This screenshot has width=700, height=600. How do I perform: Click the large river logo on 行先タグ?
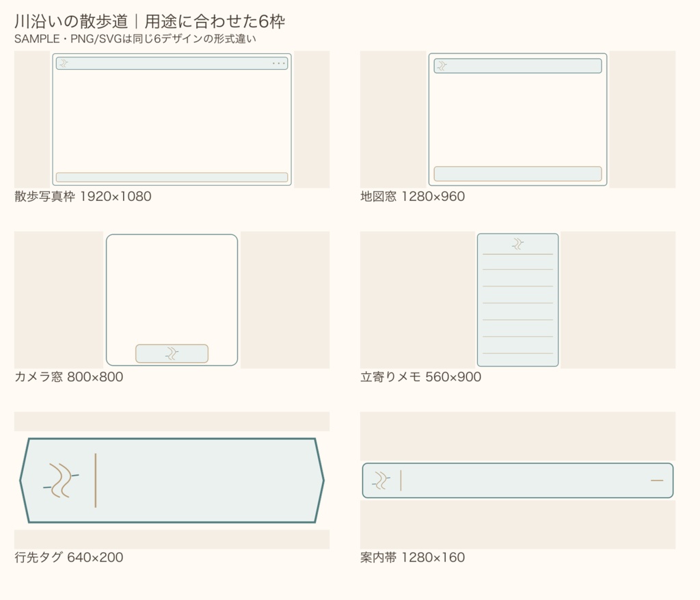(x=61, y=480)
